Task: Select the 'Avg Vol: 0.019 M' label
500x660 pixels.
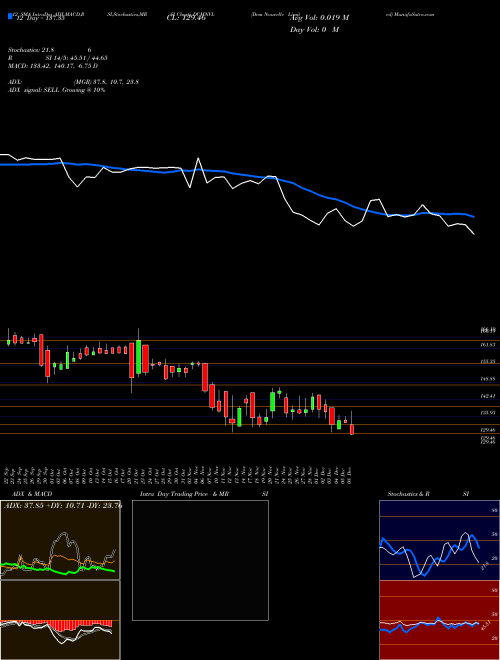Action: pyautogui.click(x=319, y=18)
